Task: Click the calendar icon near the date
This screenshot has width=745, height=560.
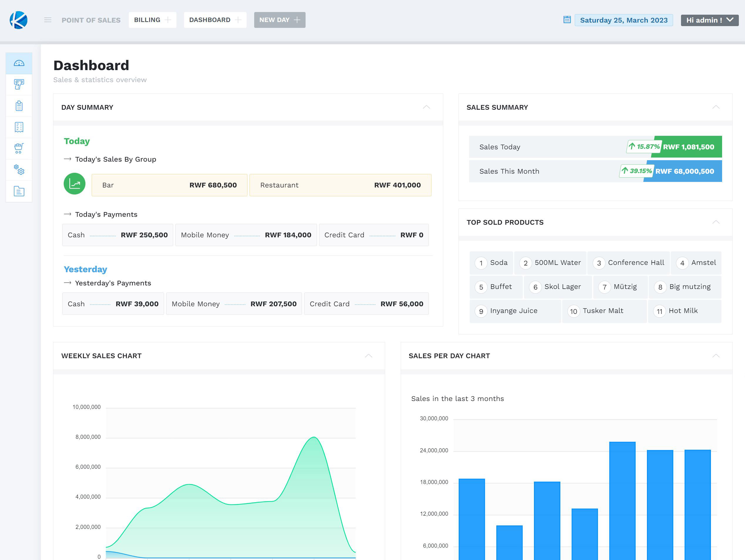Action: click(567, 20)
